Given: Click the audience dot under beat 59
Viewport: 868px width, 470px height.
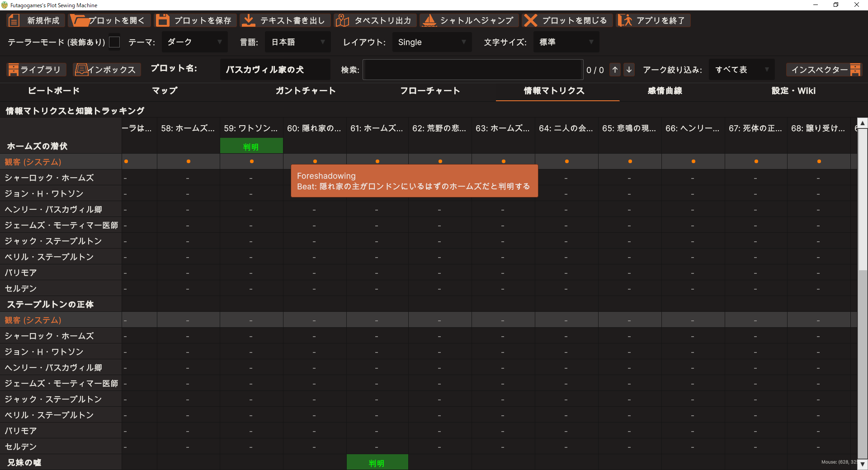Looking at the screenshot, I should pyautogui.click(x=251, y=161).
